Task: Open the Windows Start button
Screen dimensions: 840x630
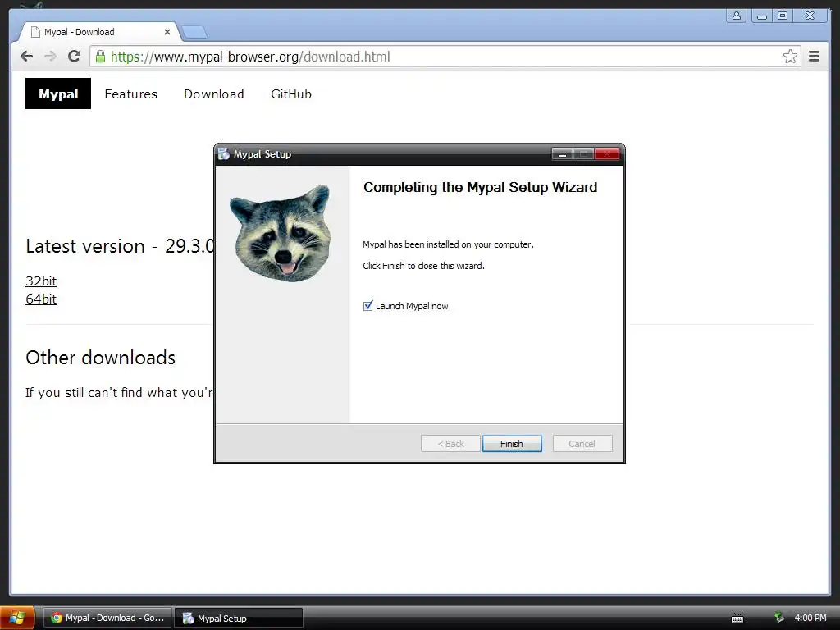Action: 18,618
